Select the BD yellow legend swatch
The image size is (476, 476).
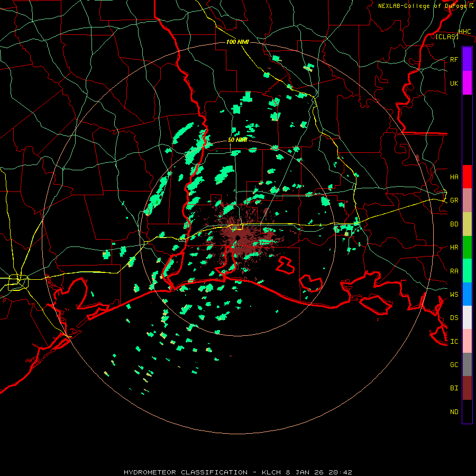pos(467,224)
